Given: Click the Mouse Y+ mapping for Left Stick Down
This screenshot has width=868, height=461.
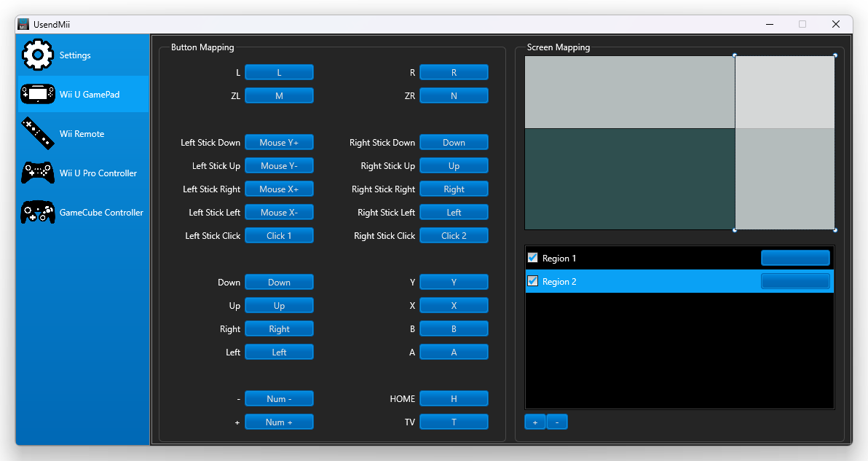Looking at the screenshot, I should 279,142.
